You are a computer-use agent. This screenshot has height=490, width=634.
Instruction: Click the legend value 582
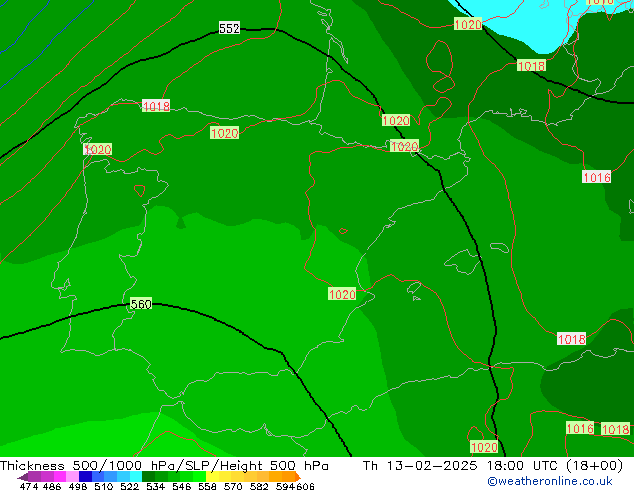259,486
